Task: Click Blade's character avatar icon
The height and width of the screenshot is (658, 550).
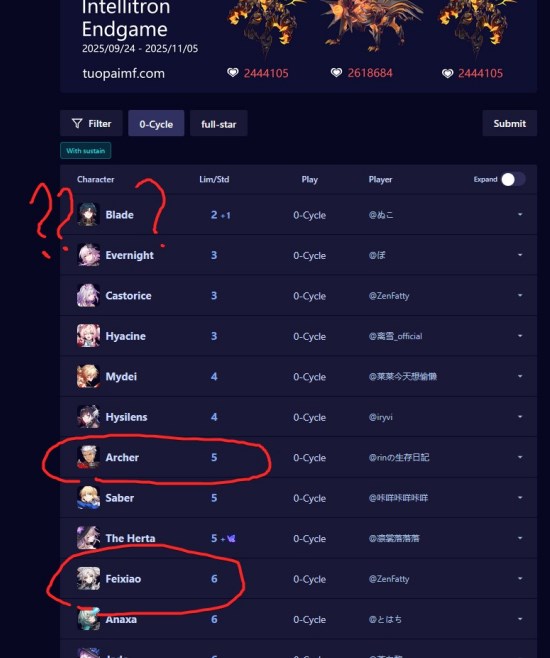Action: click(x=89, y=214)
